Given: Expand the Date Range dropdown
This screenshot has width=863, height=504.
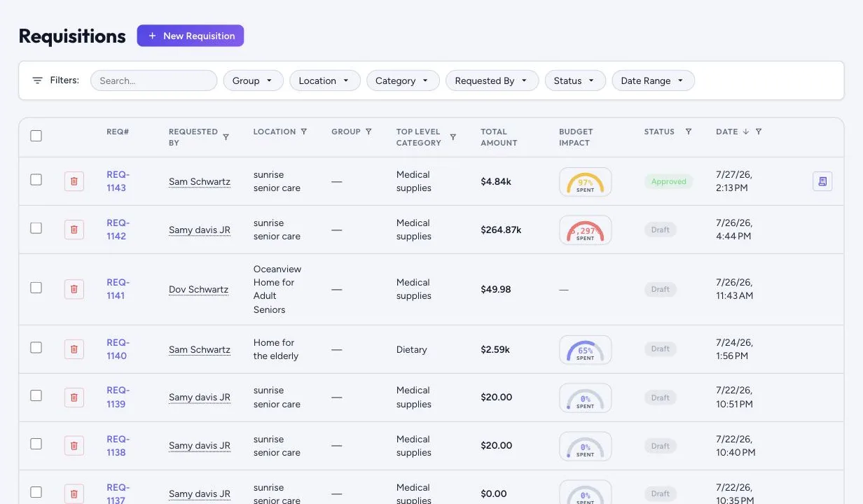Looking at the screenshot, I should pyautogui.click(x=654, y=80).
